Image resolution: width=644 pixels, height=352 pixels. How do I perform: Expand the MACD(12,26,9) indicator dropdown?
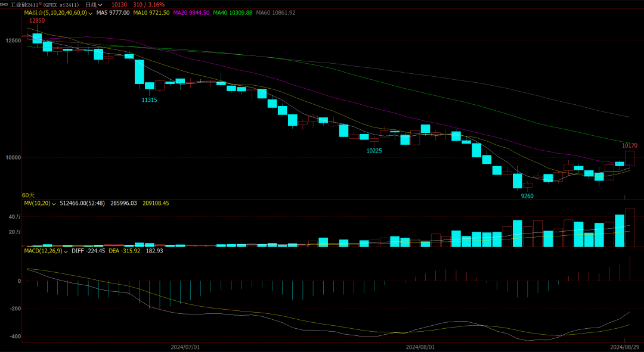[x=66, y=251]
